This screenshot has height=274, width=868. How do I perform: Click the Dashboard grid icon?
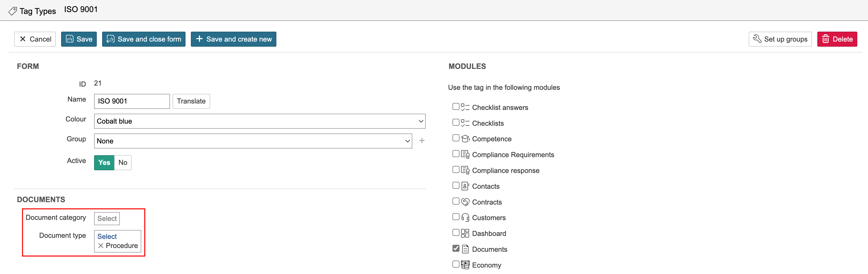(x=465, y=233)
